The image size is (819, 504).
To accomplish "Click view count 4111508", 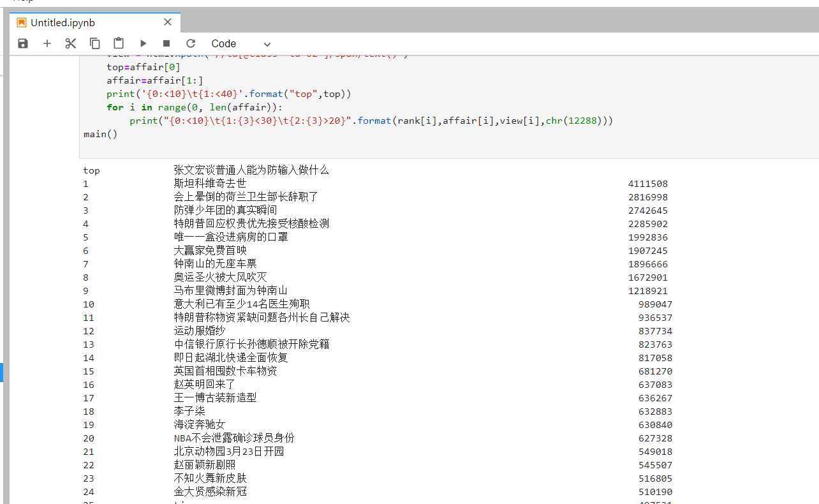I will pos(648,184).
